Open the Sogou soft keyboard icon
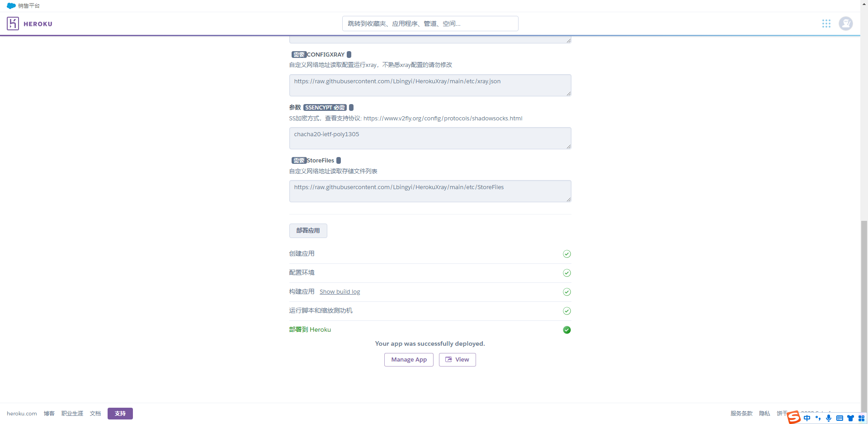 pos(840,418)
